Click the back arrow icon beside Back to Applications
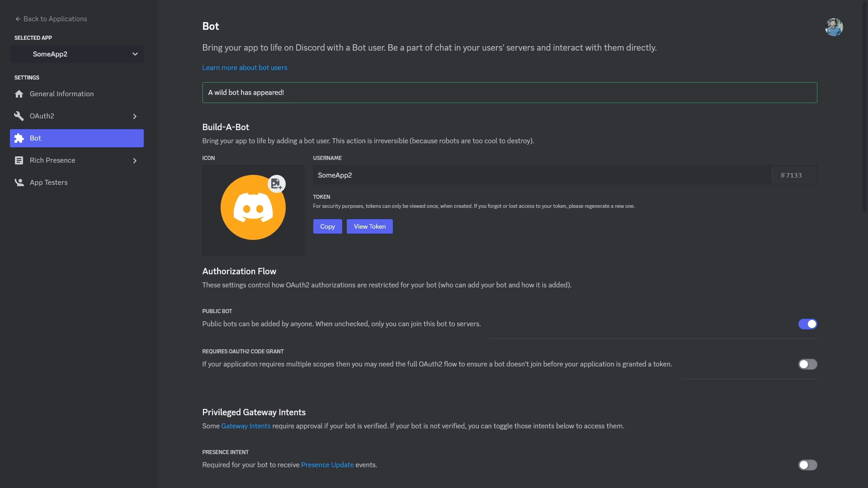Viewport: 868px width, 488px height. (x=17, y=19)
